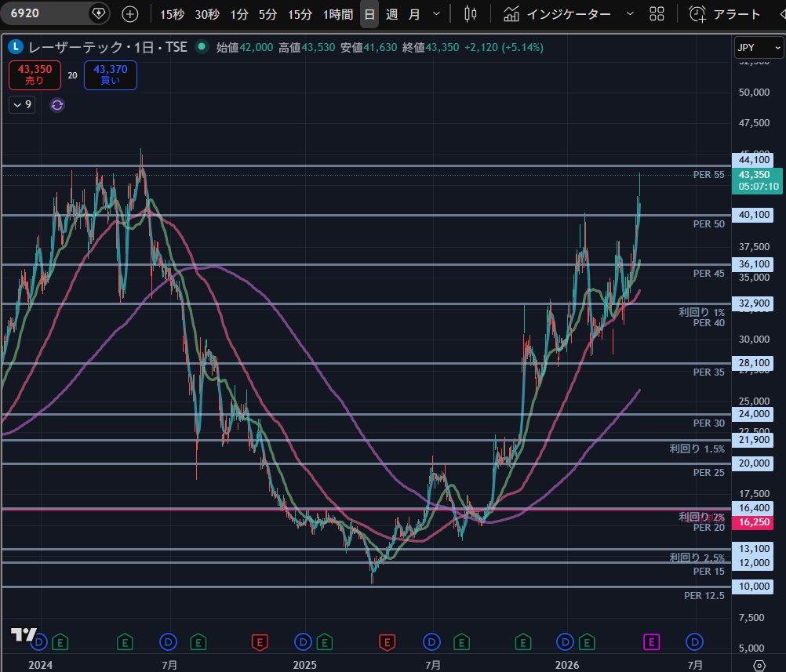The image size is (786, 672).
Task: Create an alert with the アラート button
Action: tap(724, 14)
